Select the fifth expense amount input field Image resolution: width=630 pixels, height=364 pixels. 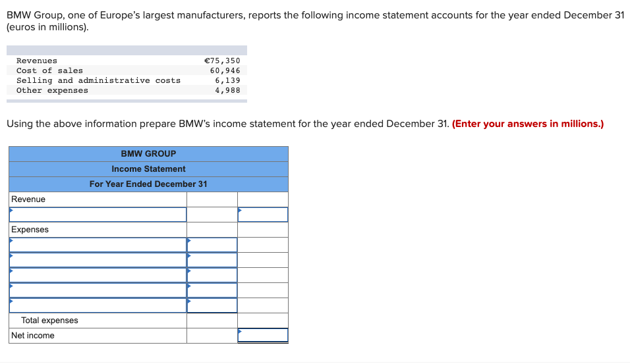212,305
